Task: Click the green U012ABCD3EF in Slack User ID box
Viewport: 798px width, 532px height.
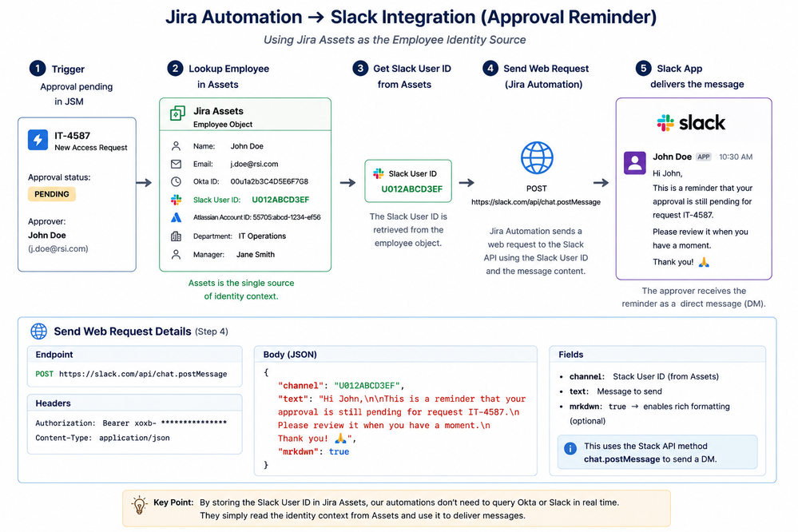Action: click(x=411, y=189)
